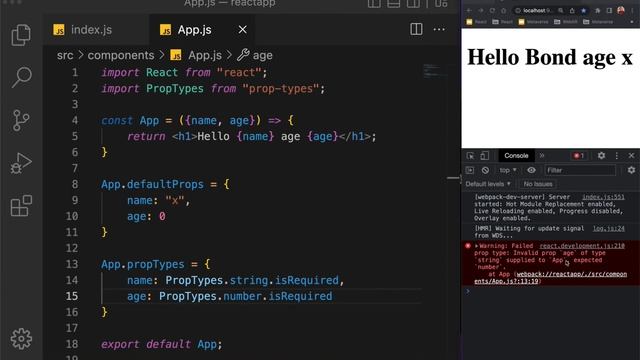Open console settings gear next to Filter
This screenshot has width=640, height=360.
tap(631, 170)
